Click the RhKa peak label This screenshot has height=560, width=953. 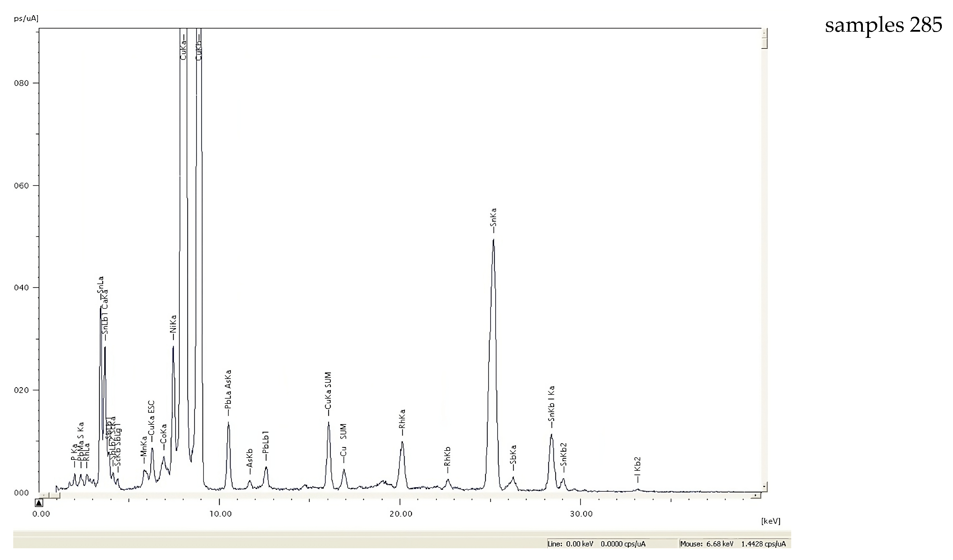tap(402, 419)
